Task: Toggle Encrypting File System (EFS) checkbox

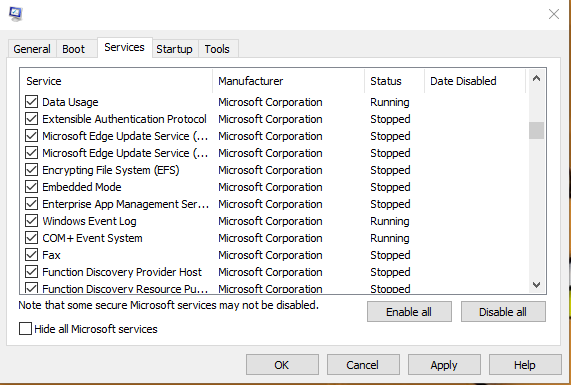Action: 31,170
